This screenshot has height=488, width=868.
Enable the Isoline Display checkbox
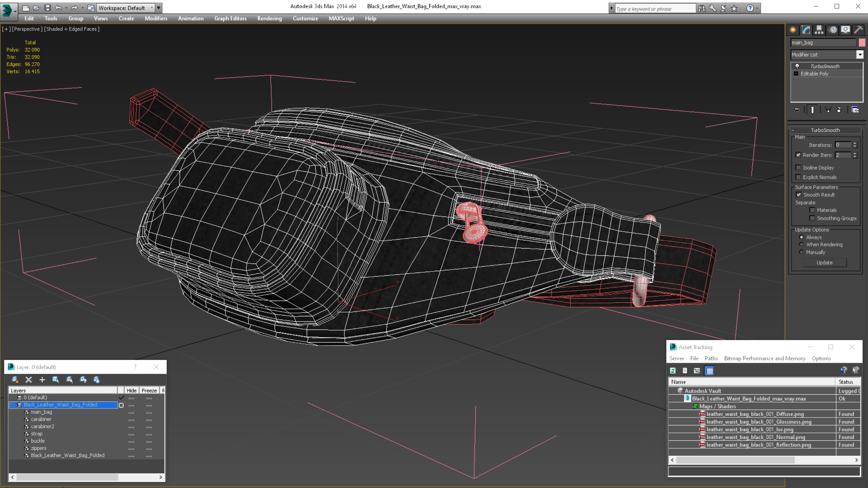point(798,167)
